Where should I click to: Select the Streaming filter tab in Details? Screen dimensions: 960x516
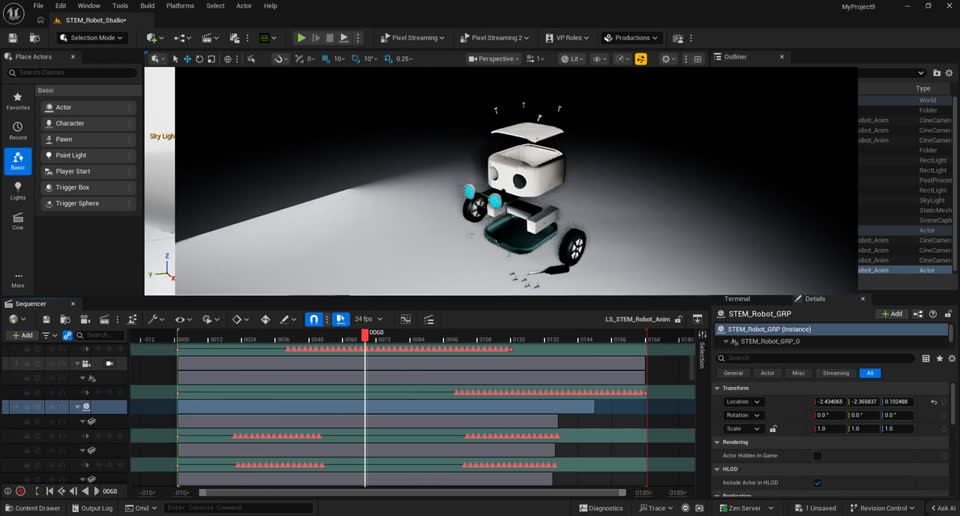pos(836,373)
